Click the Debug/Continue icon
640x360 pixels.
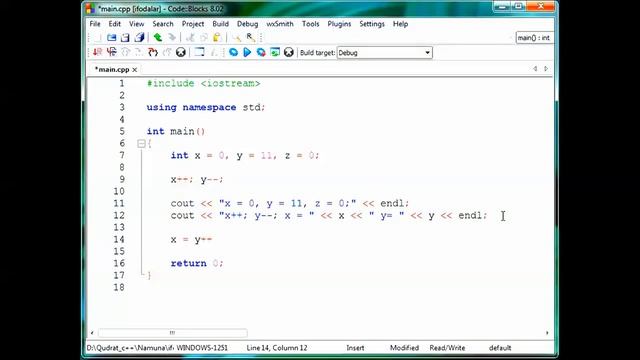[98, 52]
